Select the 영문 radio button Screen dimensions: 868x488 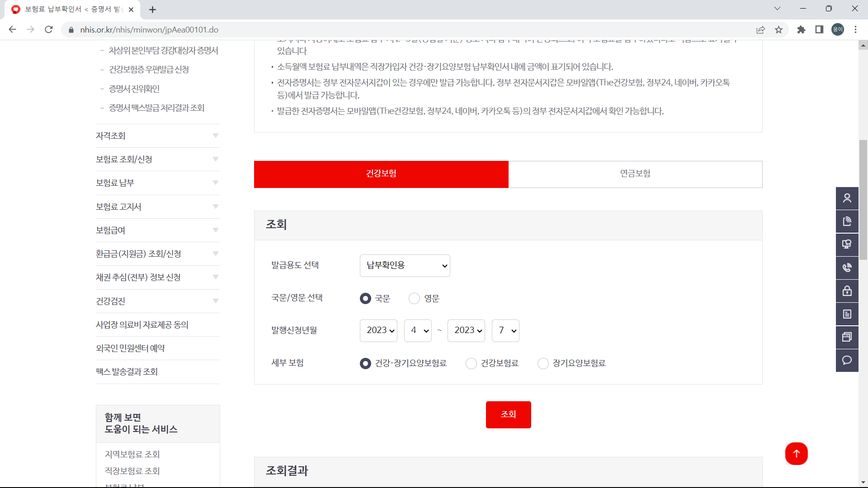tap(414, 298)
